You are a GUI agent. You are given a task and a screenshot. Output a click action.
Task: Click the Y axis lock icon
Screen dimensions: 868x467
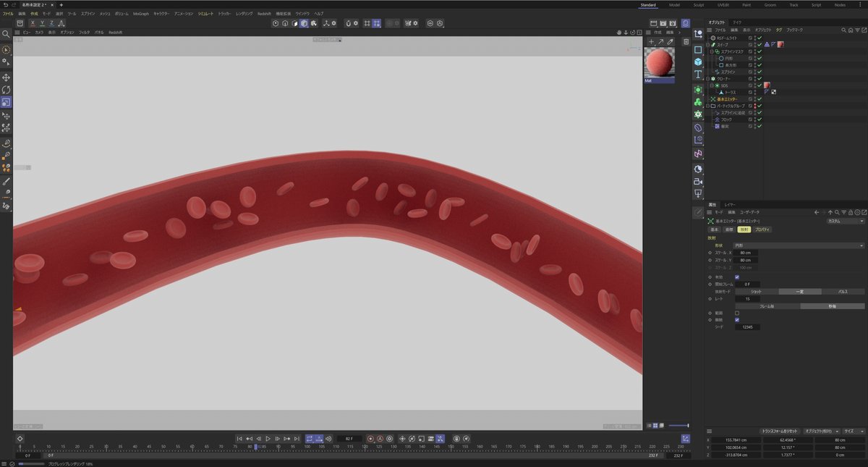coord(42,23)
